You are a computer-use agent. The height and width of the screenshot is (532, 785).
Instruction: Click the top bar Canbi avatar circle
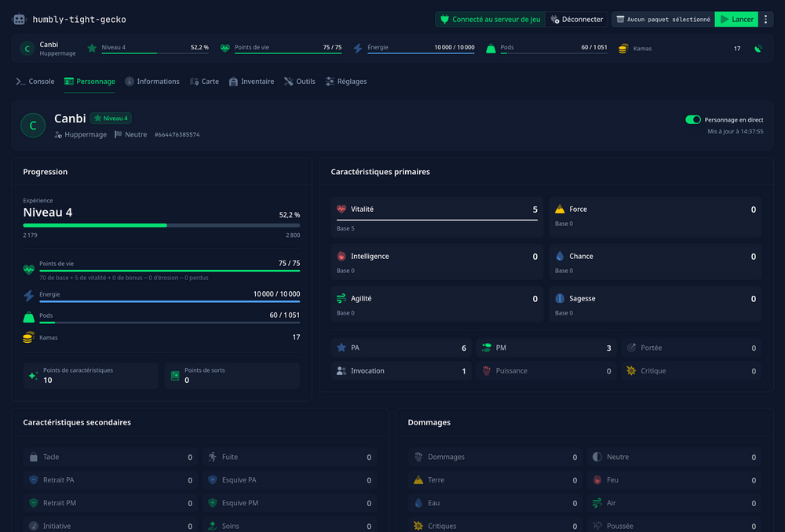(x=27, y=49)
